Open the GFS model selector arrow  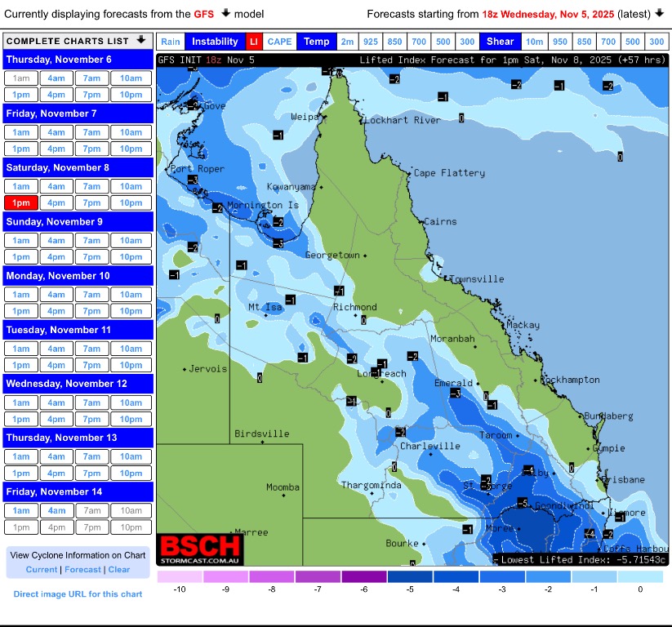[226, 14]
